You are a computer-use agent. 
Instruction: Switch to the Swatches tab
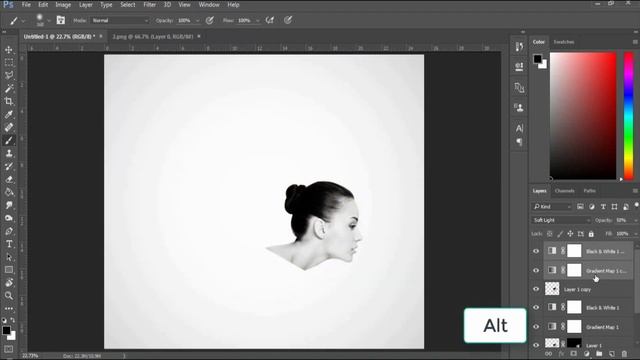click(x=564, y=42)
